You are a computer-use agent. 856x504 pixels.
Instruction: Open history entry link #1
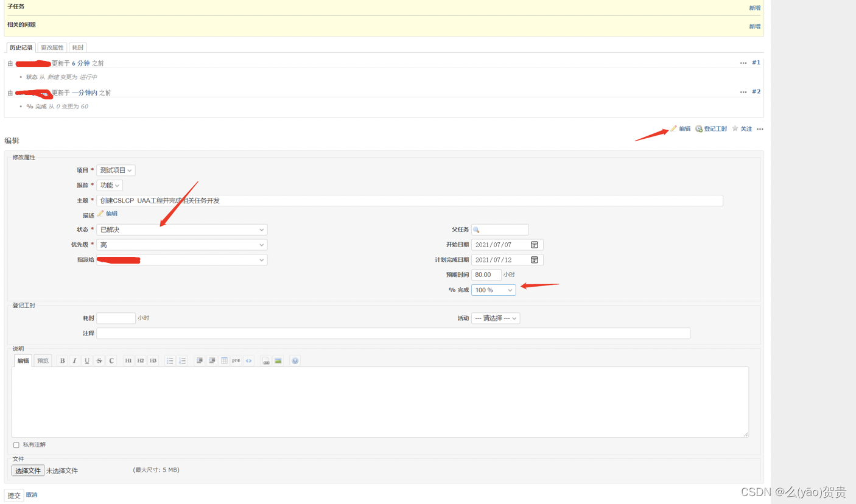point(756,63)
